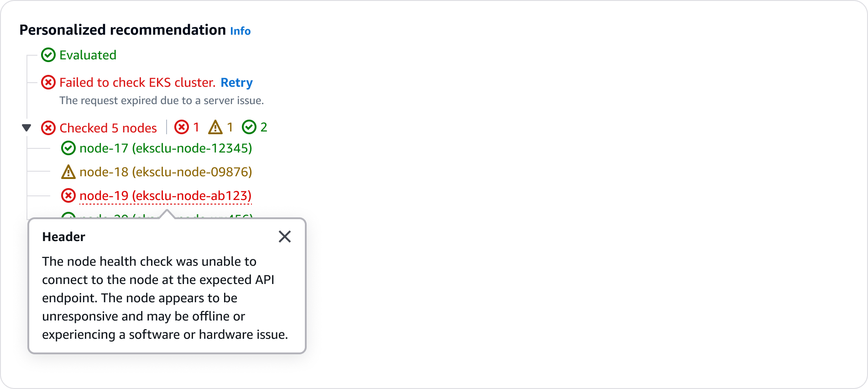This screenshot has width=868, height=389.
Task: Click the warning triangle count icon
Action: (215, 127)
